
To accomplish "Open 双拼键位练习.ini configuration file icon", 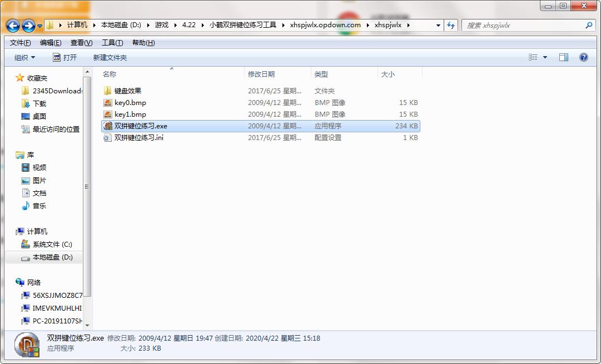I will (107, 137).
